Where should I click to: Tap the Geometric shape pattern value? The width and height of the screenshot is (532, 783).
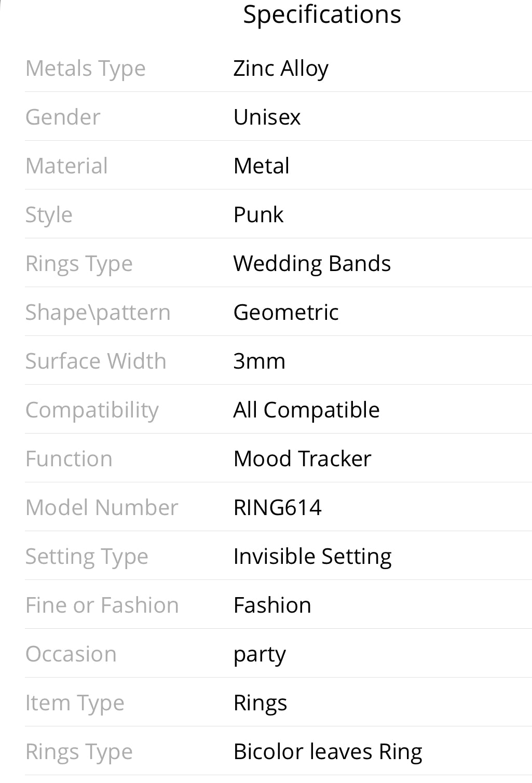tap(286, 313)
